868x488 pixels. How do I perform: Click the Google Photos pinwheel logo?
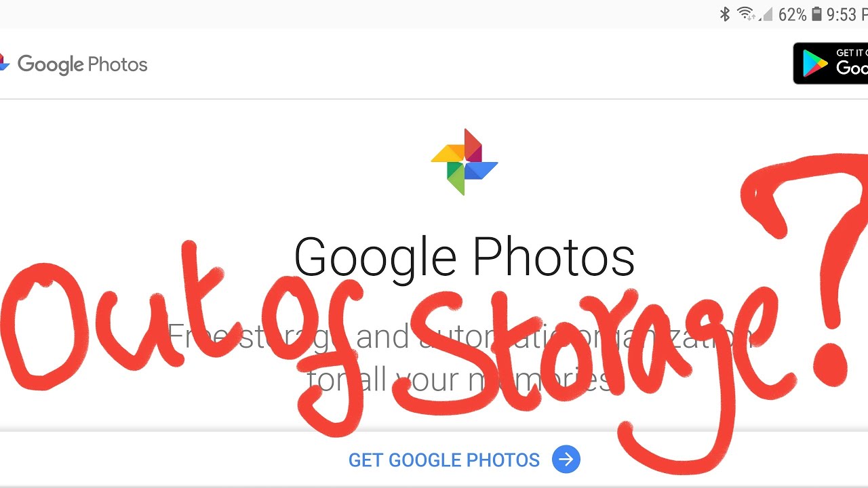465,162
